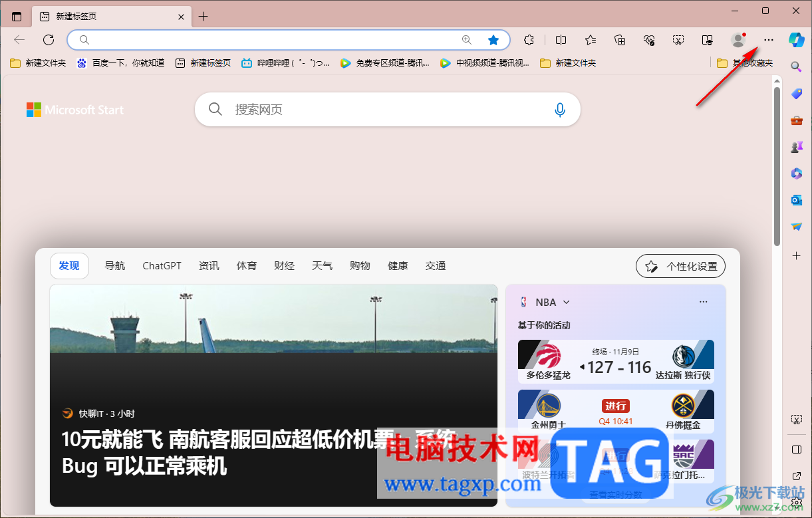Open the NBA card more-options menu
Viewport: 812px width, 518px height.
(x=703, y=302)
